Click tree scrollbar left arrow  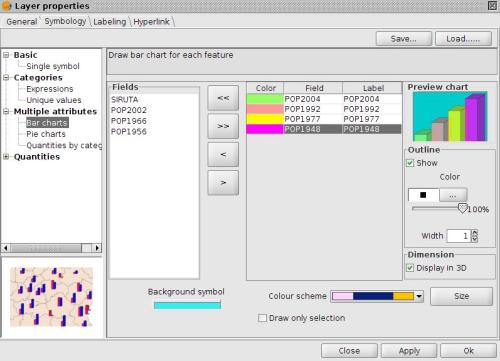click(x=5, y=248)
